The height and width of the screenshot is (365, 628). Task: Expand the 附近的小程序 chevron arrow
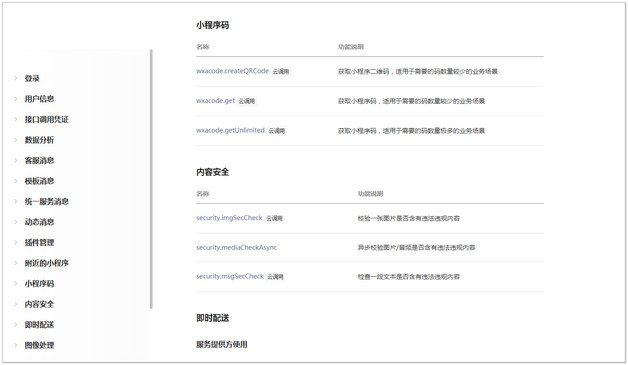click(x=16, y=263)
